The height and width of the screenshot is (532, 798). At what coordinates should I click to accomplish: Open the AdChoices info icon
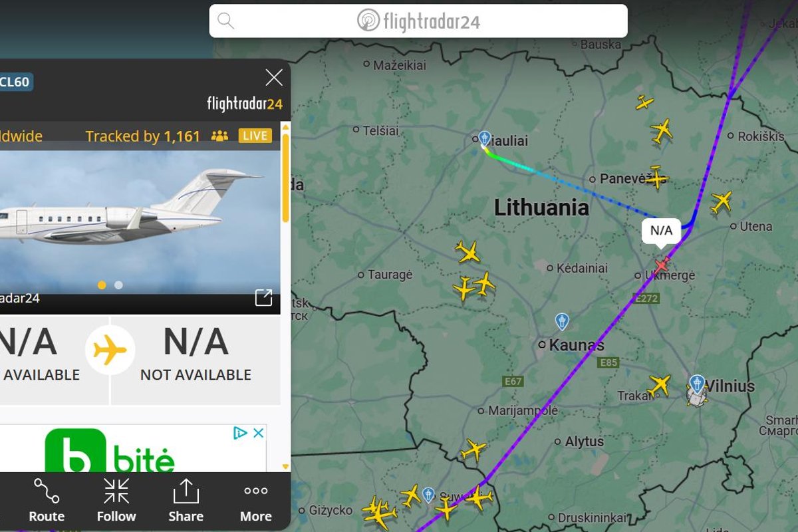coord(241,433)
